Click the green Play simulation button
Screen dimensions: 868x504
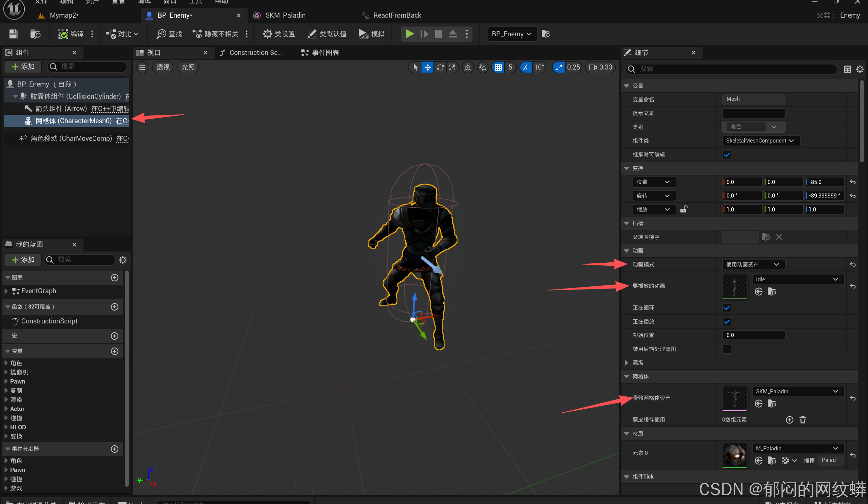(409, 34)
